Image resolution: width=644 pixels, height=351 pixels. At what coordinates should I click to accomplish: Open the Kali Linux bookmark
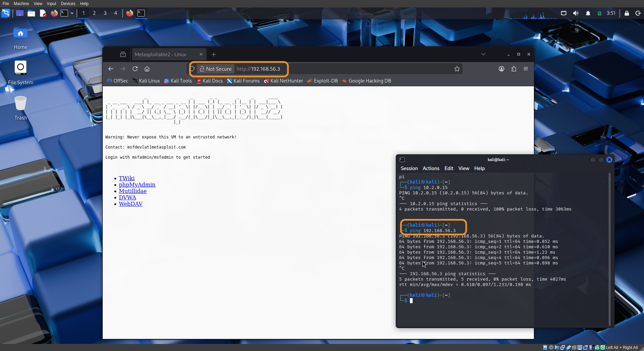point(146,81)
